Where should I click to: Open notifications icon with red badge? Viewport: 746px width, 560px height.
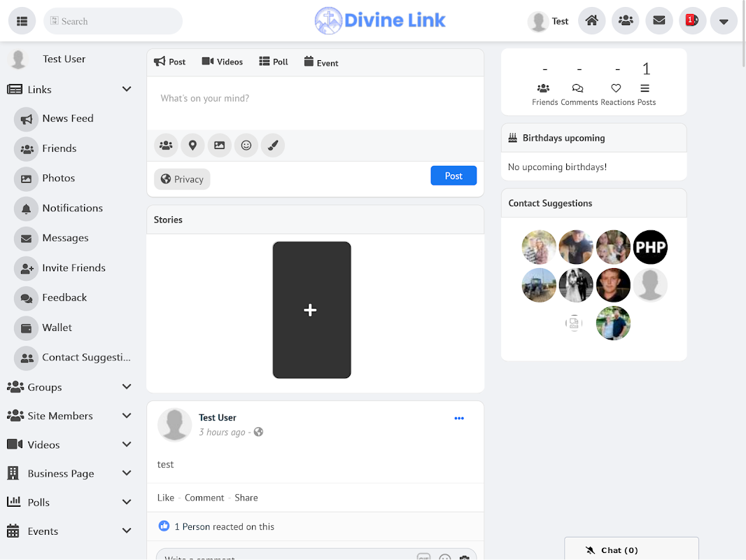(692, 20)
